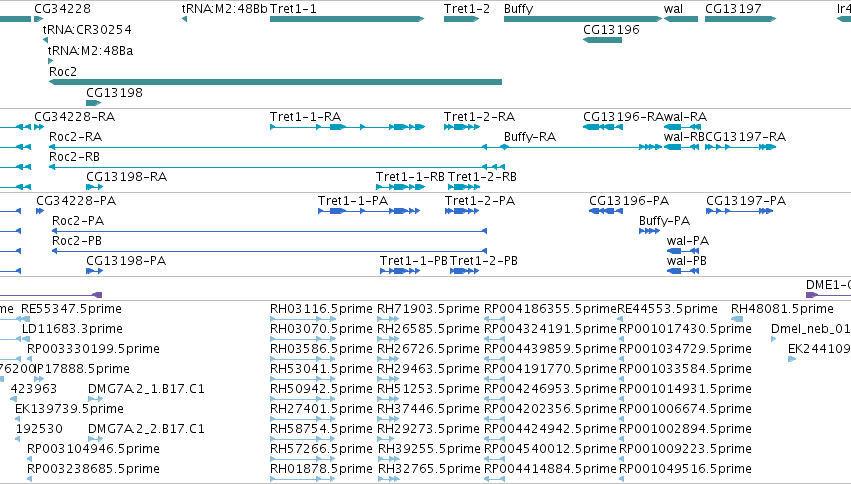This screenshot has height=484, width=851.
Task: Click the Buffy-RA transcript line
Action: click(x=581, y=147)
